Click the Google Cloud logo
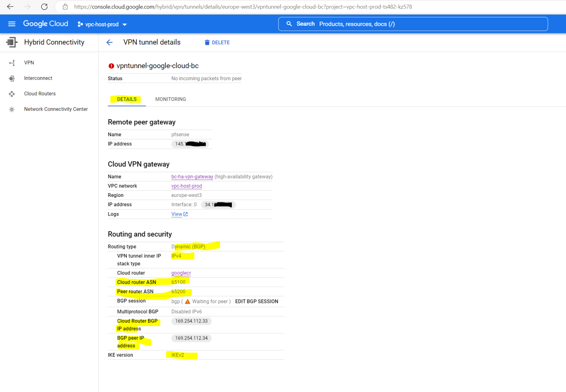This screenshot has height=392, width=566. pyautogui.click(x=45, y=24)
